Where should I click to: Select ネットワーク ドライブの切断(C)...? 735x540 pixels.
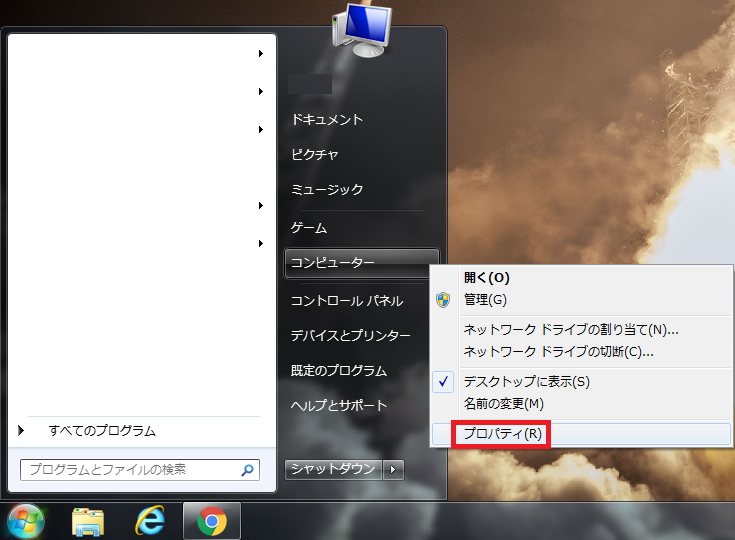(x=558, y=352)
